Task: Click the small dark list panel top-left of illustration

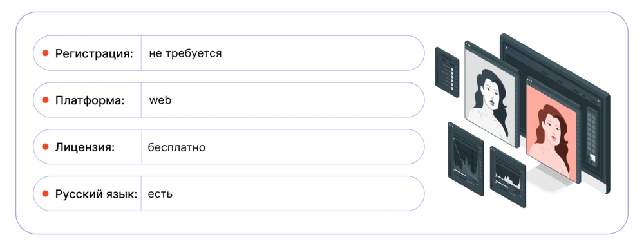Action: (x=447, y=72)
